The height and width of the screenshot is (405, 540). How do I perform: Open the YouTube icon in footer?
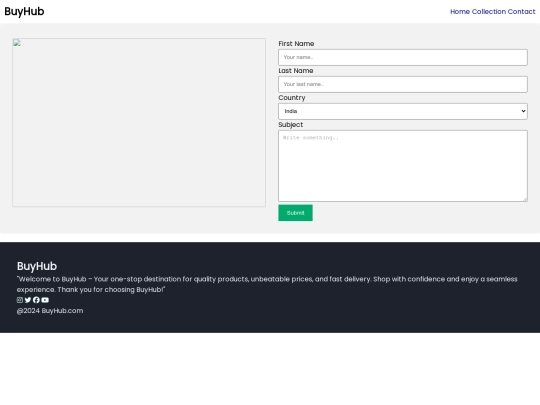tap(45, 300)
